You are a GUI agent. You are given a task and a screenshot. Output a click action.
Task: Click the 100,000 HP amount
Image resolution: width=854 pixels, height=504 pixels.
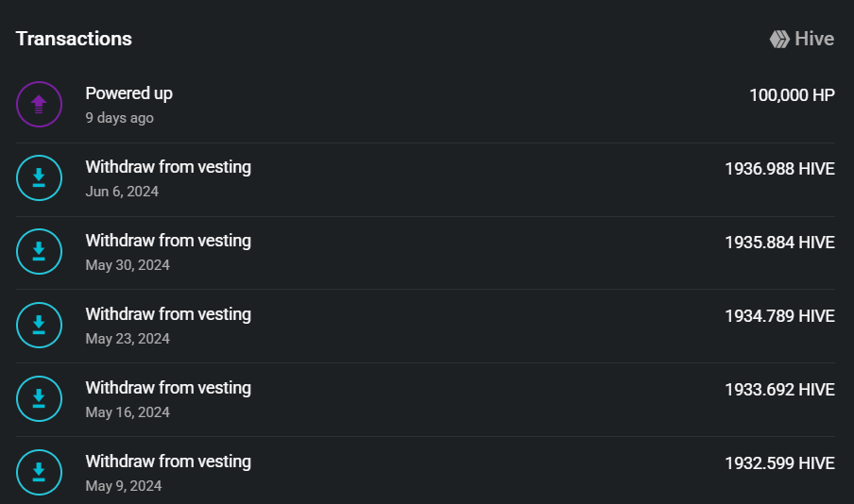pos(792,95)
